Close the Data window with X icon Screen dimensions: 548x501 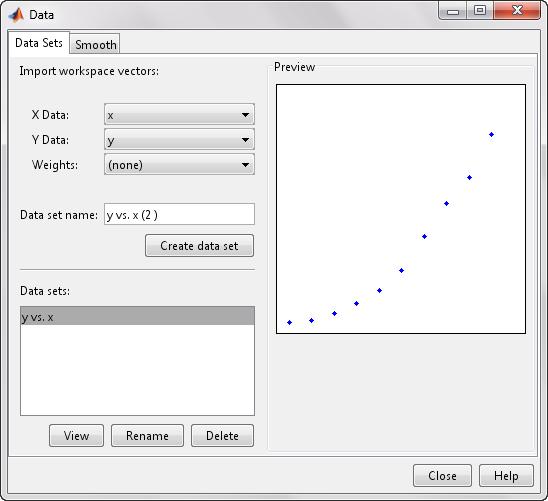(x=517, y=11)
